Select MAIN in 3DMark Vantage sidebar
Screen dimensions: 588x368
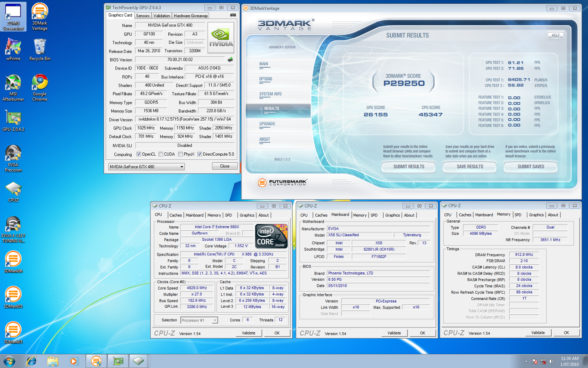click(264, 64)
